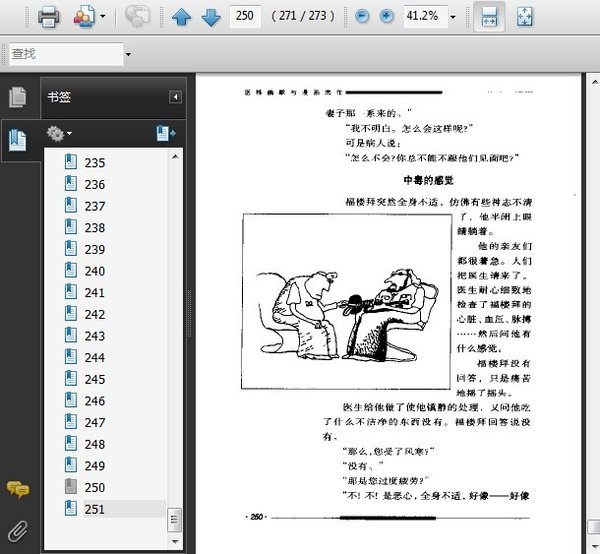The height and width of the screenshot is (554, 600).
Task: Open the bookmarks gear options menu
Action: coord(59,134)
